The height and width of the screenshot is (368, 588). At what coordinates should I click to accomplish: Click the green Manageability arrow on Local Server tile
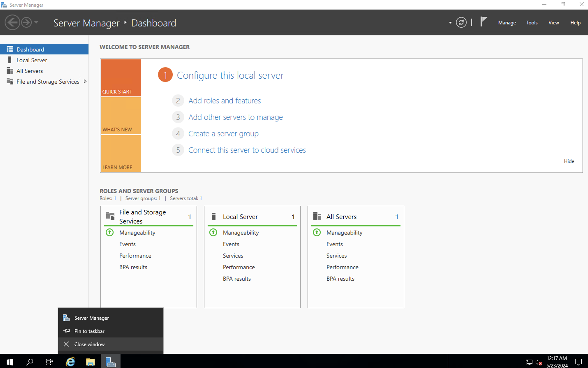click(x=213, y=232)
